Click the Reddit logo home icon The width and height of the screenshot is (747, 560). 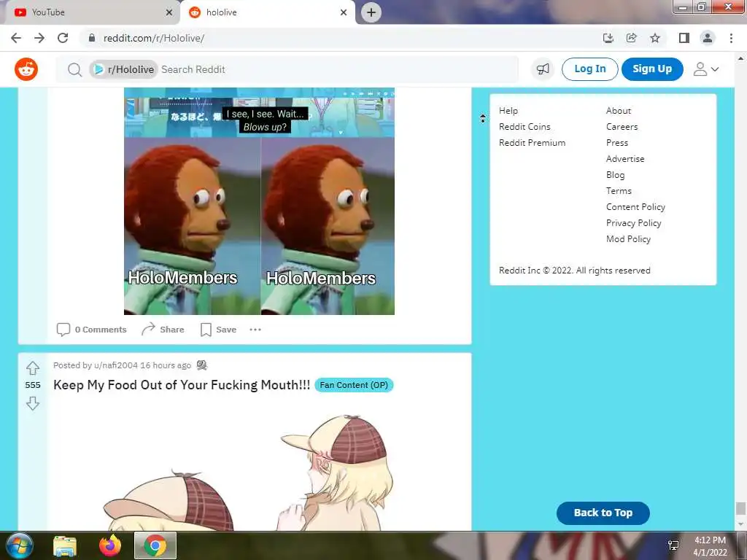pyautogui.click(x=26, y=69)
